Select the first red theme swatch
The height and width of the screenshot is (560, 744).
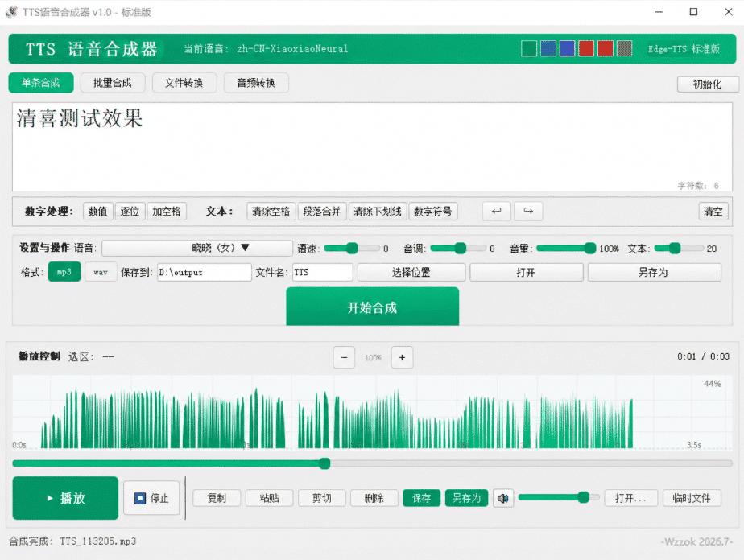pyautogui.click(x=586, y=49)
